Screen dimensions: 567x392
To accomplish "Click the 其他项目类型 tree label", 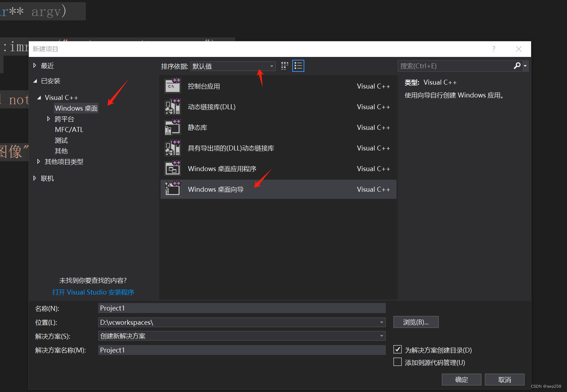I will (64, 161).
